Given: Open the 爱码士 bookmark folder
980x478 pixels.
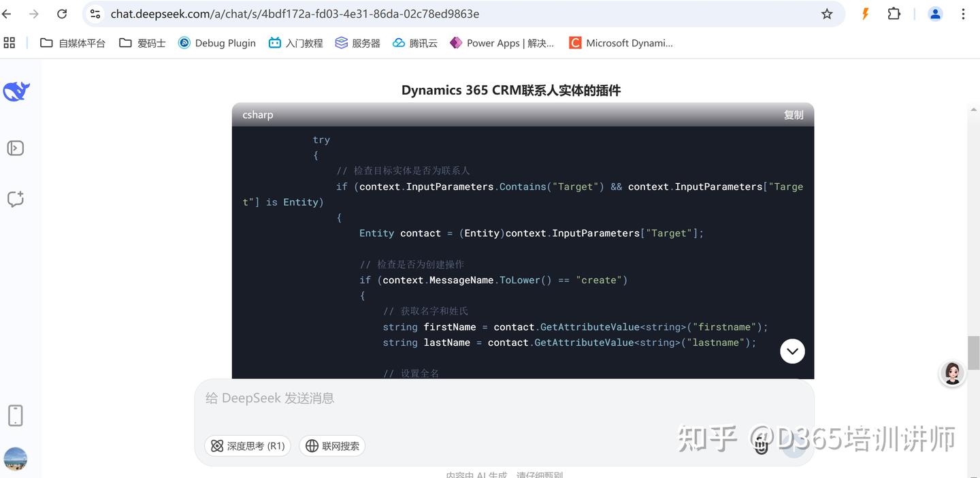Looking at the screenshot, I should point(142,43).
